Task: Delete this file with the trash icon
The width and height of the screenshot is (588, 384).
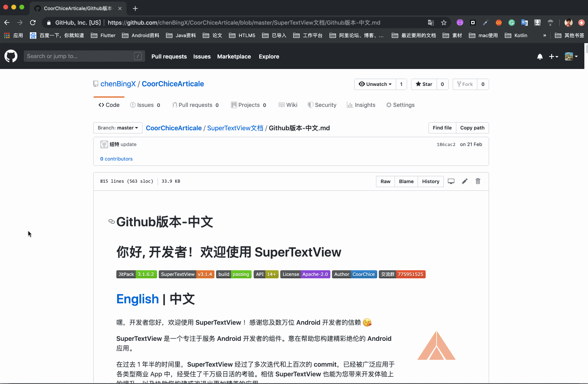Action: click(x=478, y=181)
